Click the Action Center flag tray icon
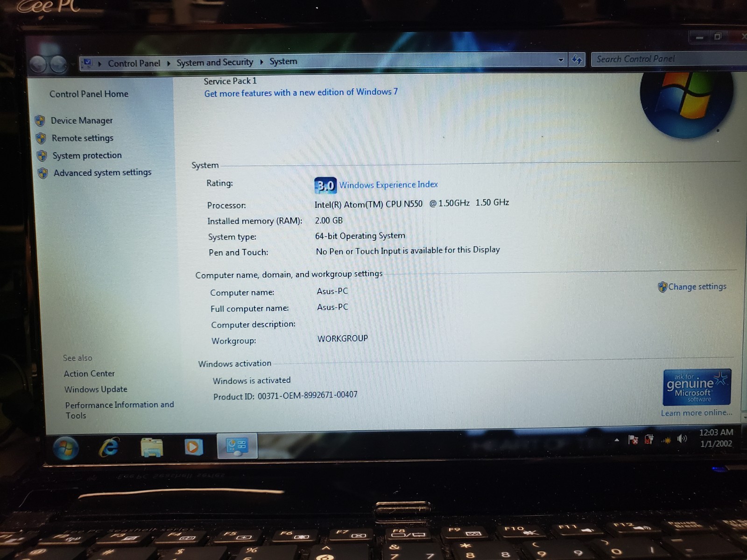747x560 pixels. [x=633, y=439]
